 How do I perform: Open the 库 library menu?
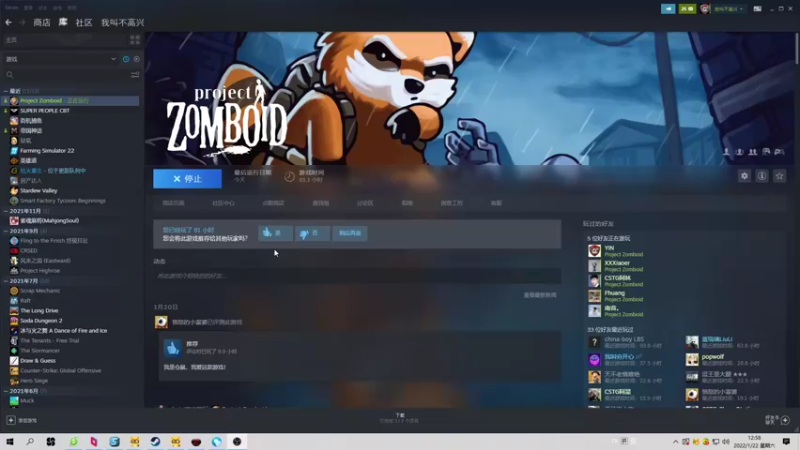(63, 22)
